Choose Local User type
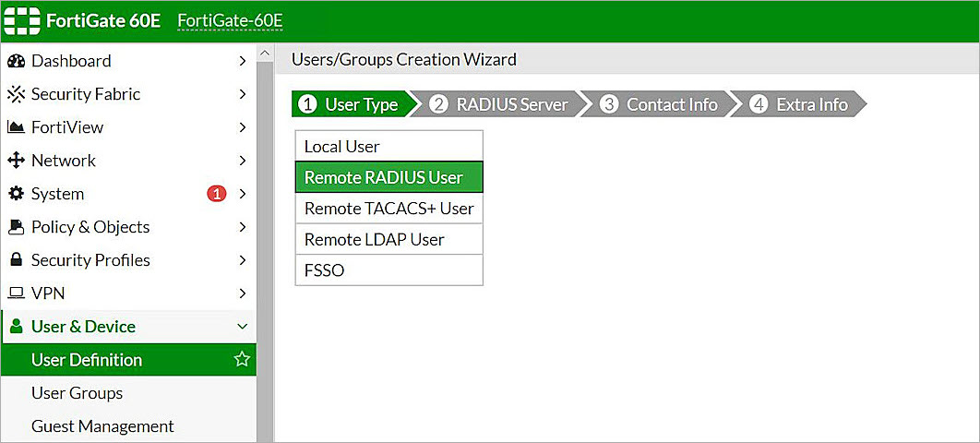 (388, 146)
